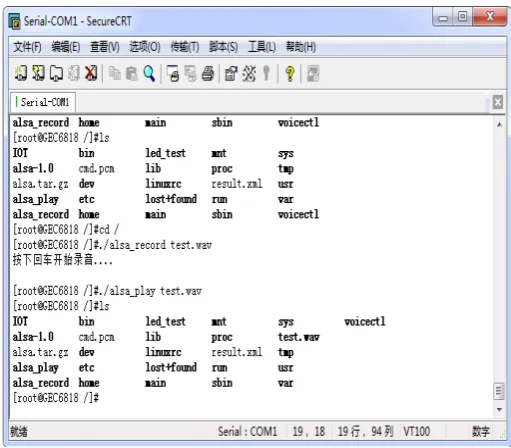
Task: Click the scrollbar up arrow
Action: (499, 124)
